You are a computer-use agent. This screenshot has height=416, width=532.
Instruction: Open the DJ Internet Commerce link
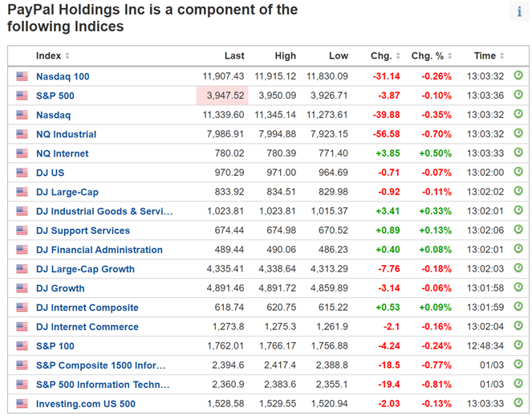coord(87,327)
